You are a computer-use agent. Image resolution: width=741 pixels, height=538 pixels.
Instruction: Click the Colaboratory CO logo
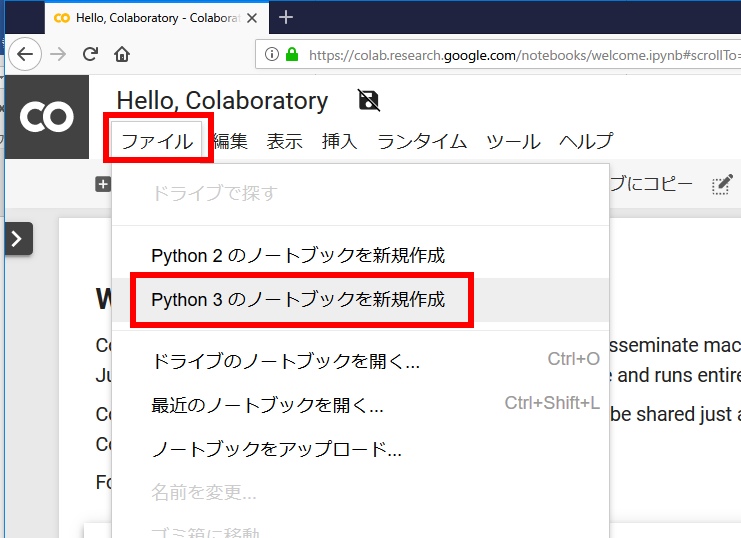pos(47,117)
